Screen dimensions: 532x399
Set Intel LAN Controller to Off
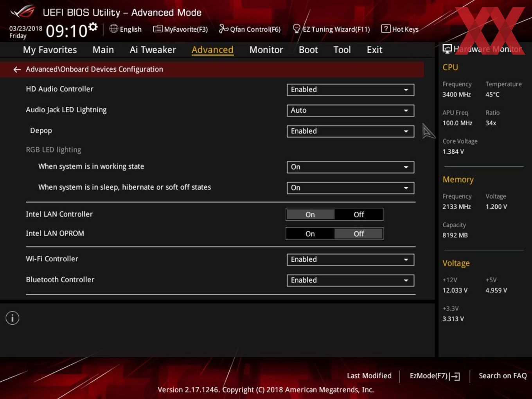pyautogui.click(x=359, y=214)
